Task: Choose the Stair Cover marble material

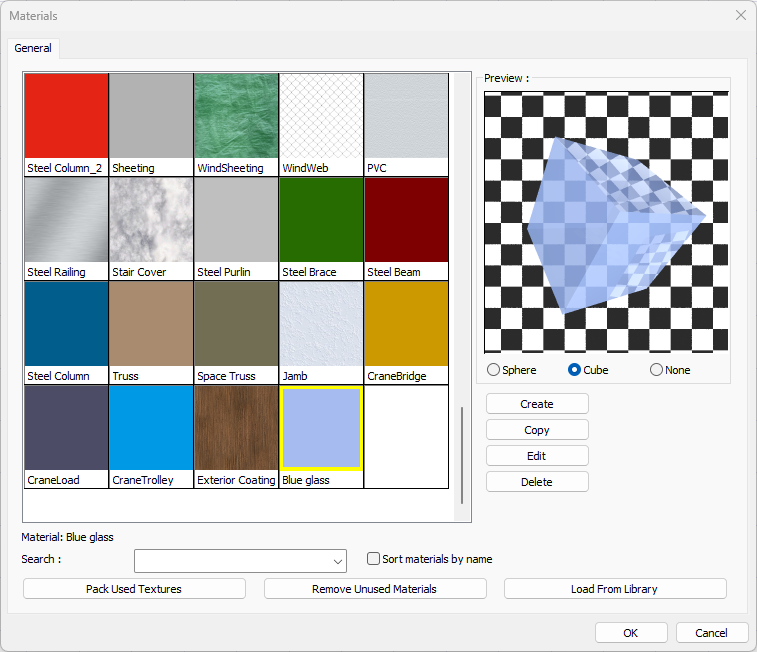Action: tap(151, 220)
